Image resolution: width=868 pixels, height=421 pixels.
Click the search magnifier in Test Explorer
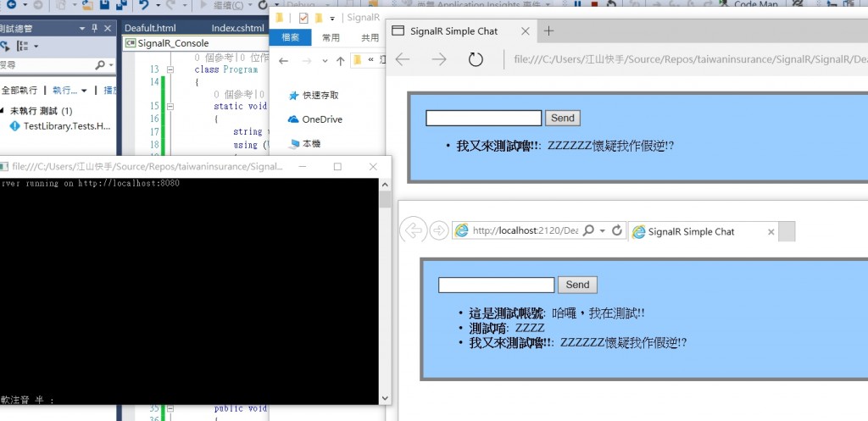pyautogui.click(x=100, y=65)
